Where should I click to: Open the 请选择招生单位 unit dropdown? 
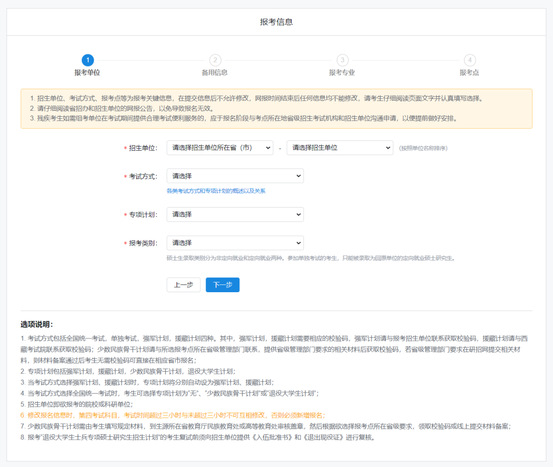[340, 148]
